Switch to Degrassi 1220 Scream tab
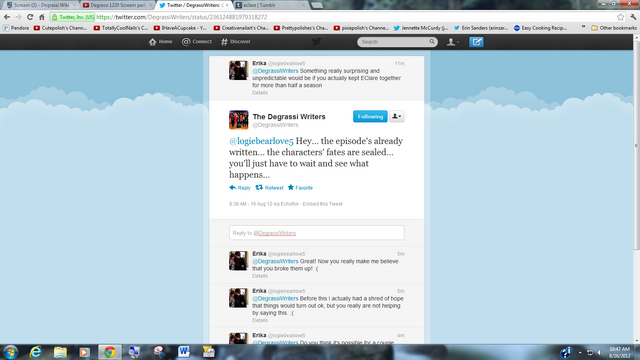 point(117,5)
